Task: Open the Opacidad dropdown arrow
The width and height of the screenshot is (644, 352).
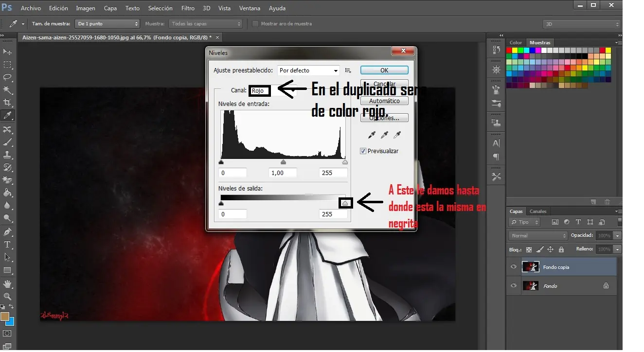Action: point(618,235)
